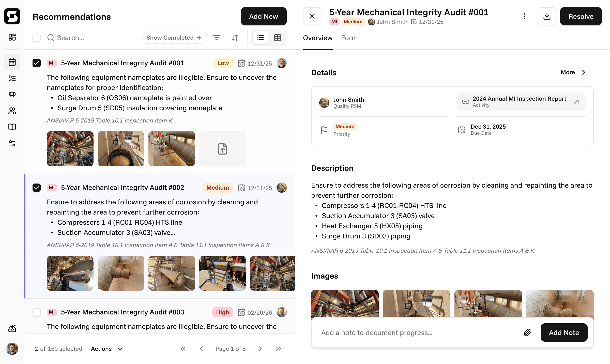
Task: Check Audit #003 checkbox
Action: tap(37, 312)
